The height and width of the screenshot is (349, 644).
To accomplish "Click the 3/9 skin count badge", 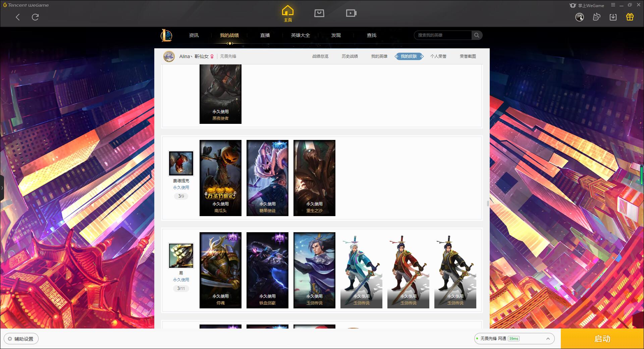I will pos(181,196).
